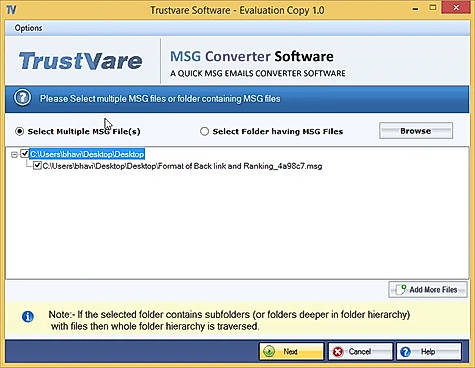This screenshot has width=475, height=368.
Task: Collapse the Desktop folder tree node
Action: (x=14, y=155)
